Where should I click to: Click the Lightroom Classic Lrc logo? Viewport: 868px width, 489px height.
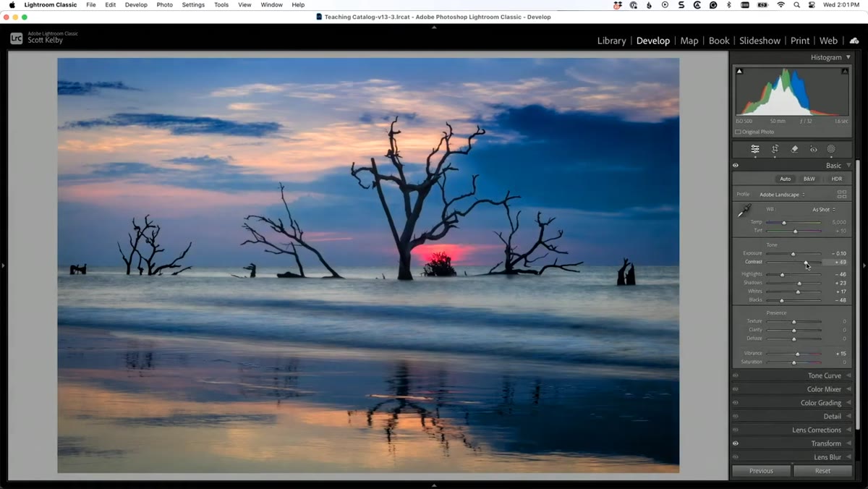16,38
